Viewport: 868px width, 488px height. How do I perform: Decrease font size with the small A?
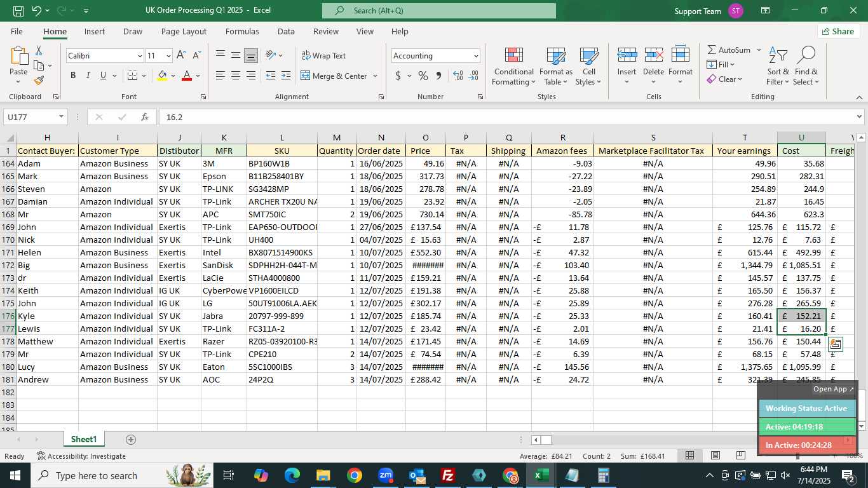(x=196, y=56)
